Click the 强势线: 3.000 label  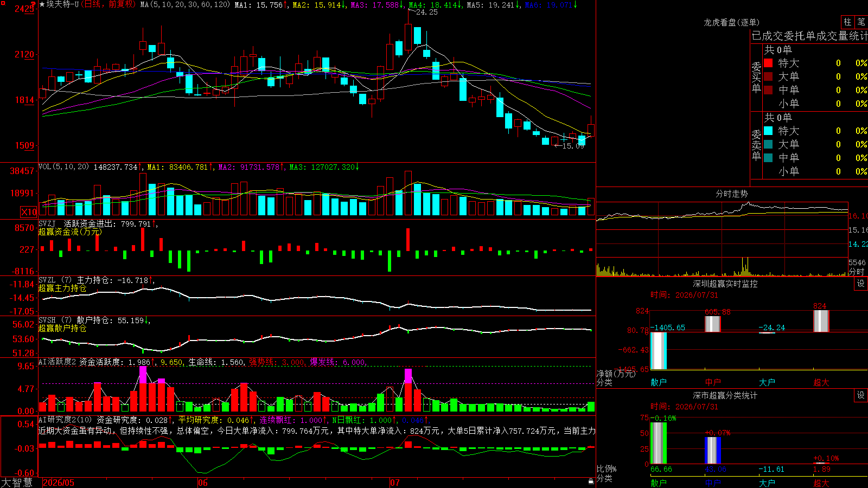(x=277, y=362)
